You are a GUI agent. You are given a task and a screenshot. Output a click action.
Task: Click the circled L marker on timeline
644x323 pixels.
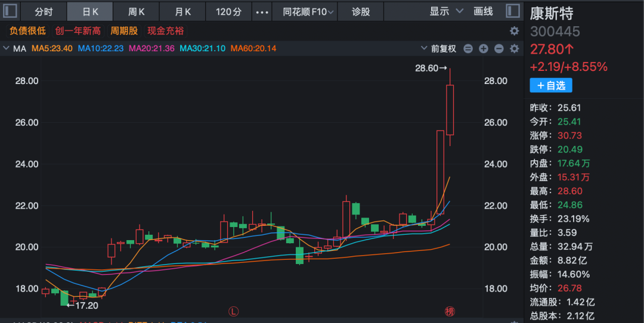(x=234, y=311)
